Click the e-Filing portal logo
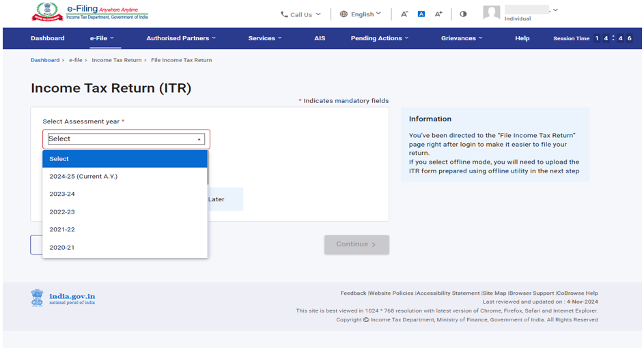 click(89, 13)
